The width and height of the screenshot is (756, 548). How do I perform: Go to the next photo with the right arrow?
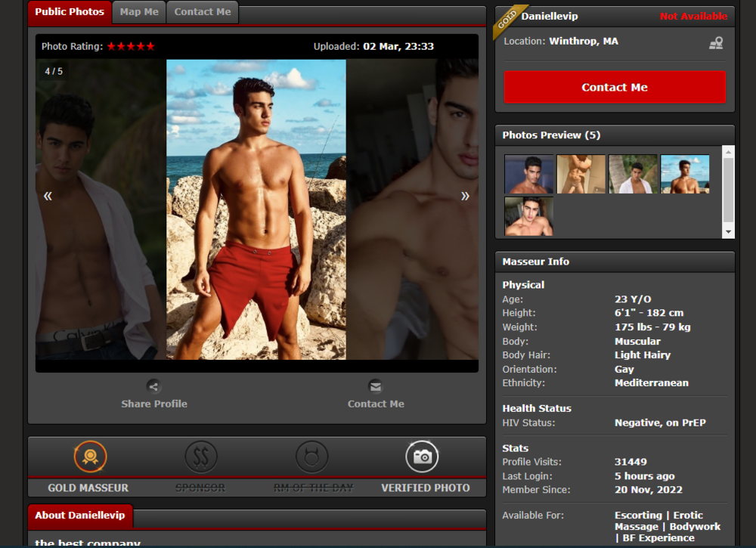click(465, 196)
